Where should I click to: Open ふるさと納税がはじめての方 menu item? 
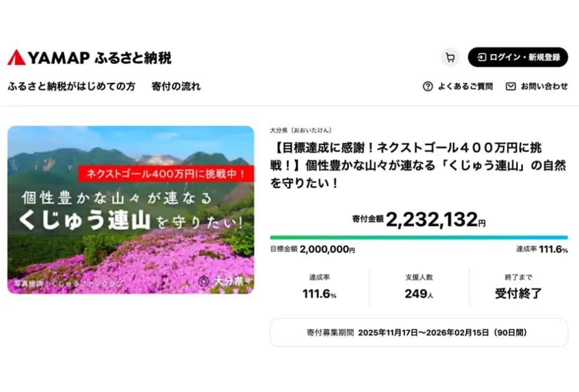click(x=71, y=86)
